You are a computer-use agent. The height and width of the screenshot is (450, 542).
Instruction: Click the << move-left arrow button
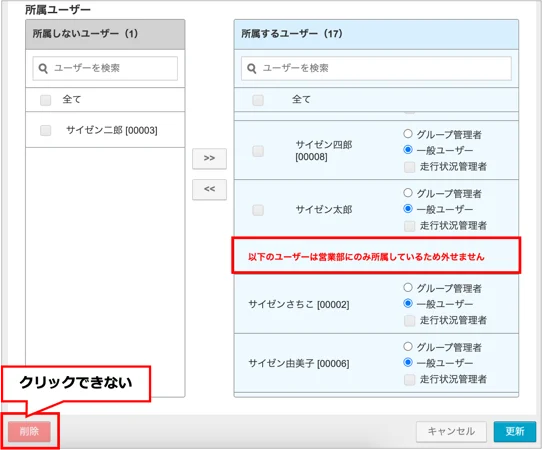click(209, 189)
